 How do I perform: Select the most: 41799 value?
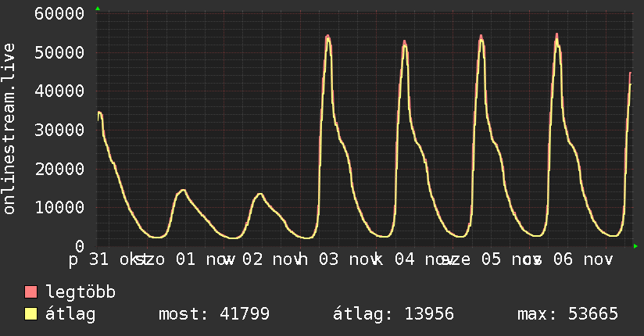tap(214, 314)
